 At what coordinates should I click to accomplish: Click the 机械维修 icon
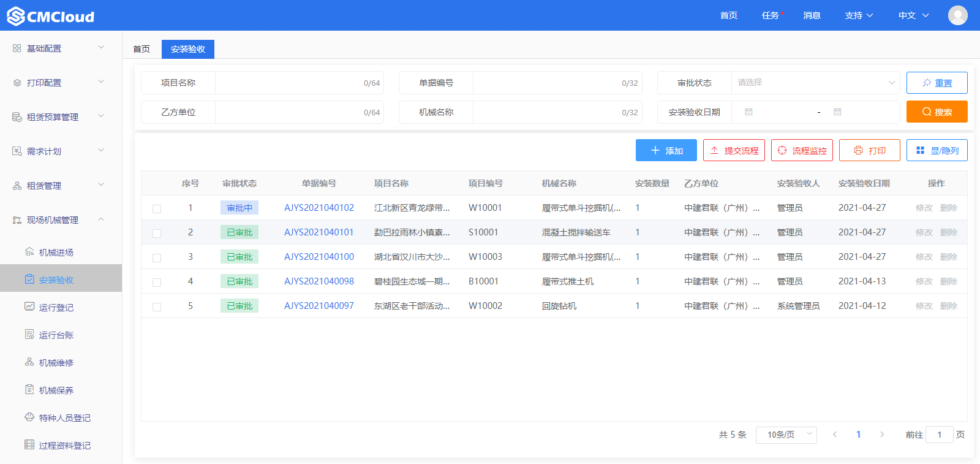pos(29,362)
